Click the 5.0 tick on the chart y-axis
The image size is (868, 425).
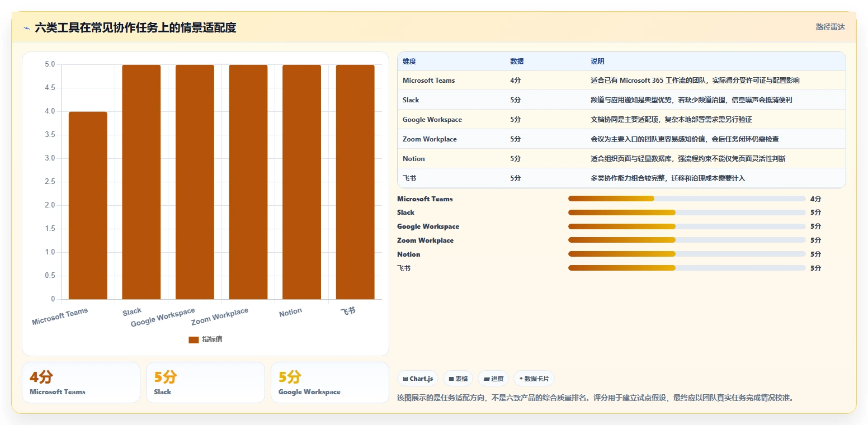coord(50,64)
